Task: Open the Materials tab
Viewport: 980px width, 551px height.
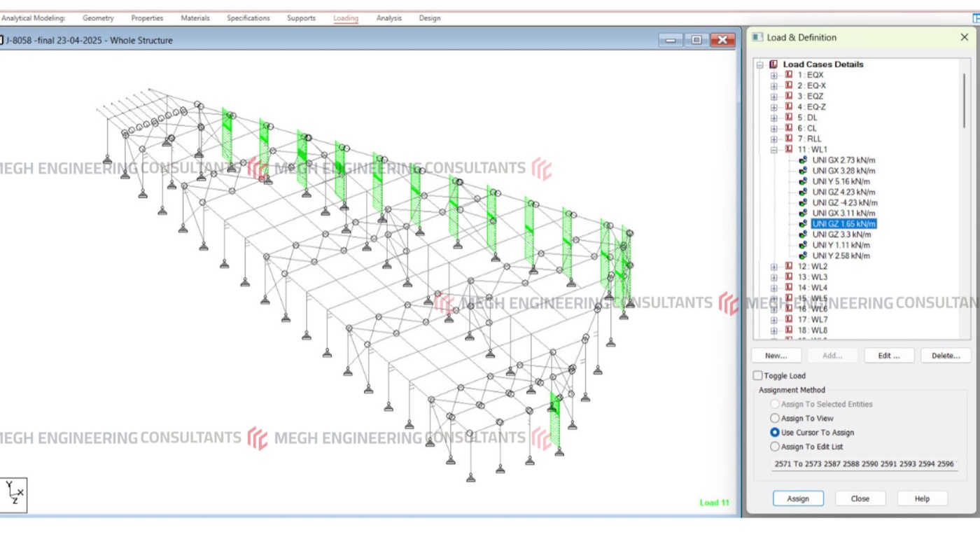Action: (x=195, y=18)
